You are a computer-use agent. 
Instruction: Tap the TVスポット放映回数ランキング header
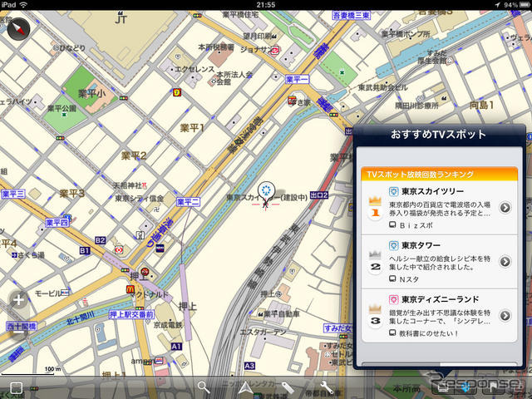440,174
